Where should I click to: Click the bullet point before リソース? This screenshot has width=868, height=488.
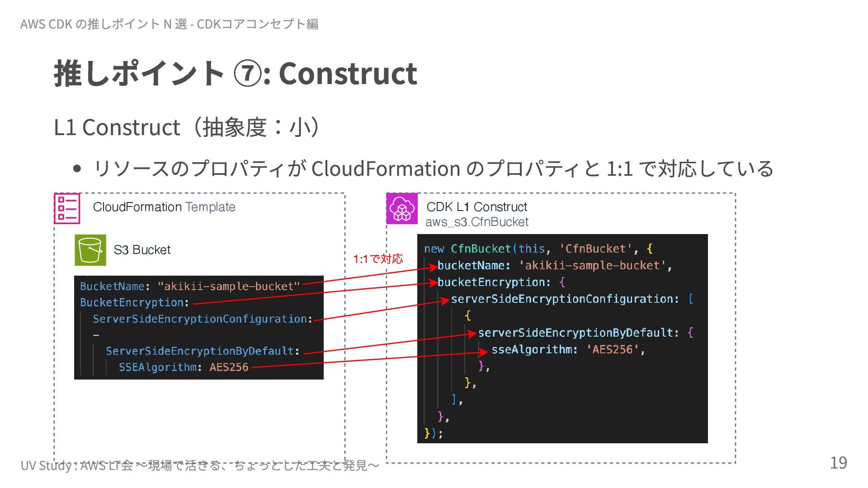pyautogui.click(x=77, y=169)
